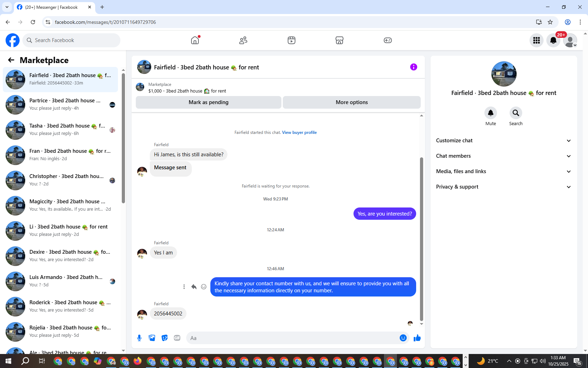Open the Chrome tab search dropdown

[x=7, y=7]
